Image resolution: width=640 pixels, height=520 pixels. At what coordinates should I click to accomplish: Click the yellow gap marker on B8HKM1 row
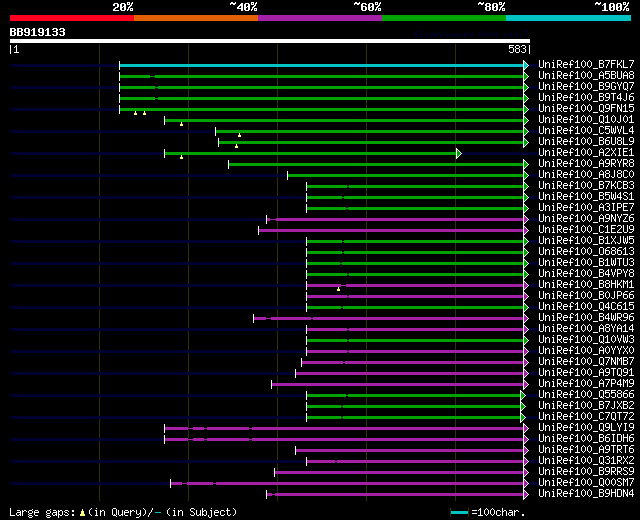338,289
